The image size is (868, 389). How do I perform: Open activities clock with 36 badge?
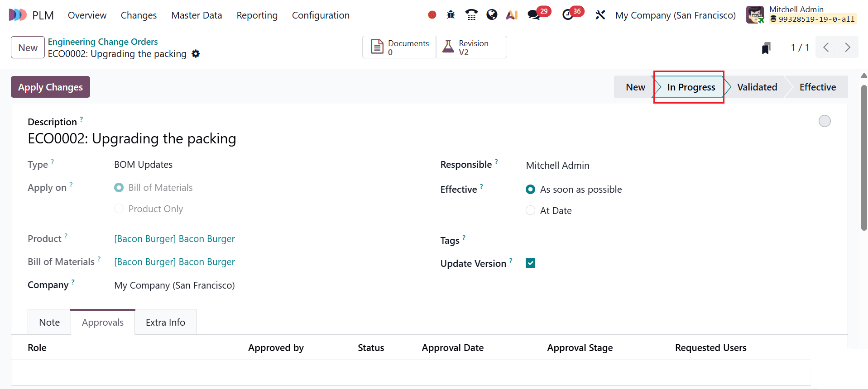[x=572, y=14]
